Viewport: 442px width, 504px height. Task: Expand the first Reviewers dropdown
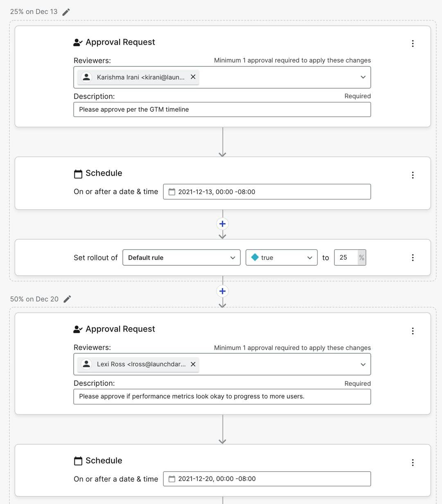(x=363, y=77)
